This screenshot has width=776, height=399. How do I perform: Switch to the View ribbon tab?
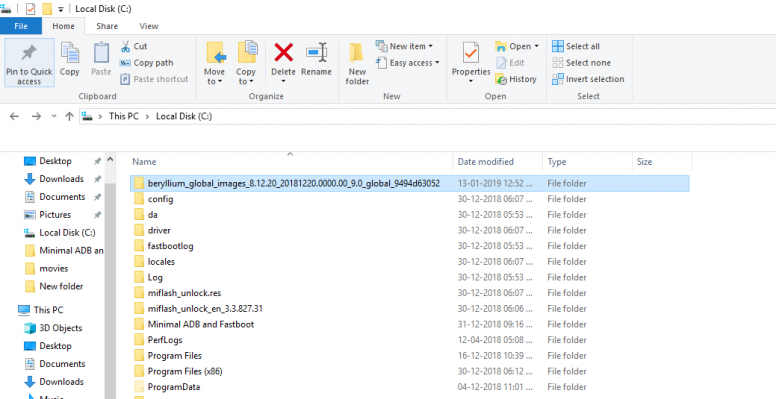148,26
